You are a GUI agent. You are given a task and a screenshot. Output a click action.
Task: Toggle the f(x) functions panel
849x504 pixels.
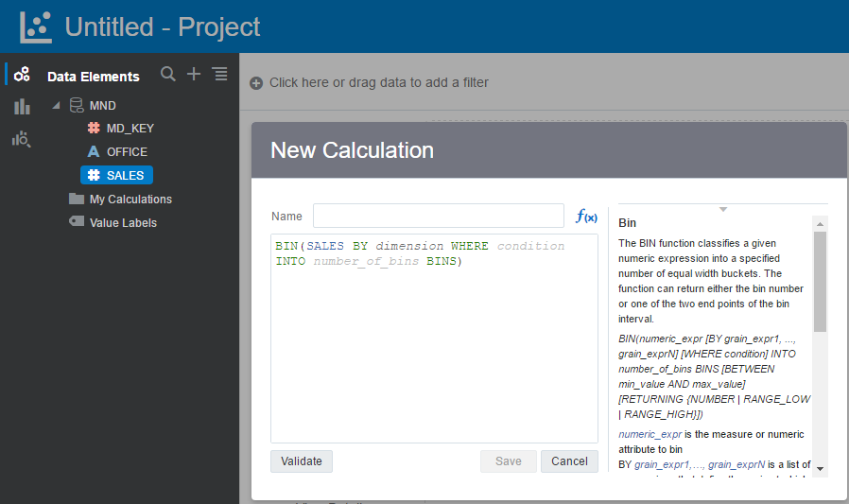tap(586, 217)
